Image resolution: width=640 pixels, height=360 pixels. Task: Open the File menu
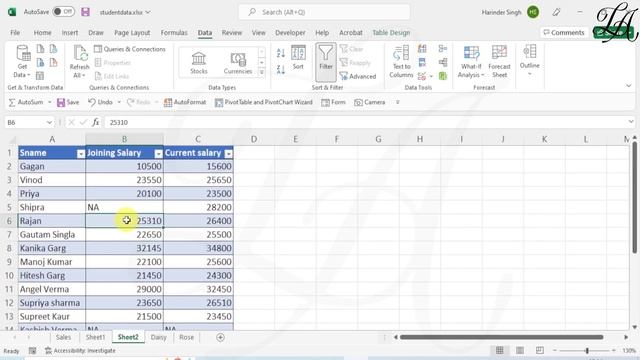[15, 33]
